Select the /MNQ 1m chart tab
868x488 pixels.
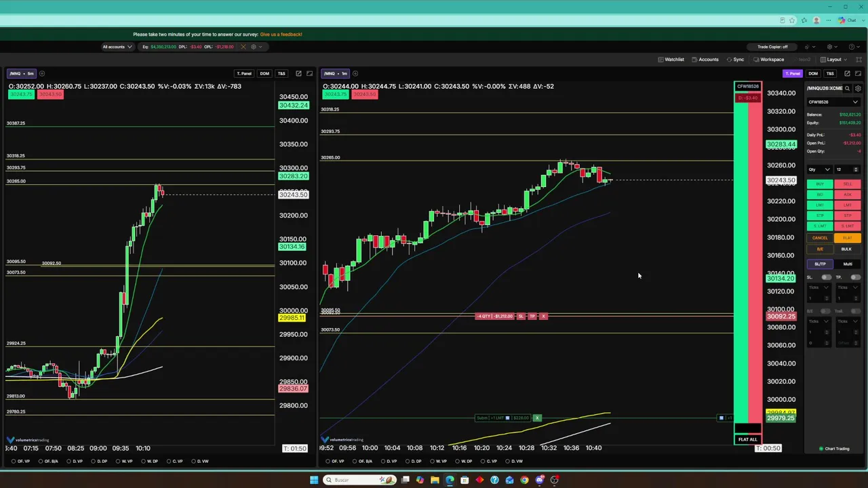[x=336, y=73]
